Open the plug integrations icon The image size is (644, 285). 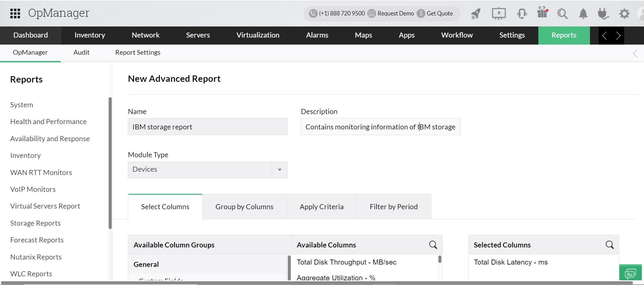603,14
